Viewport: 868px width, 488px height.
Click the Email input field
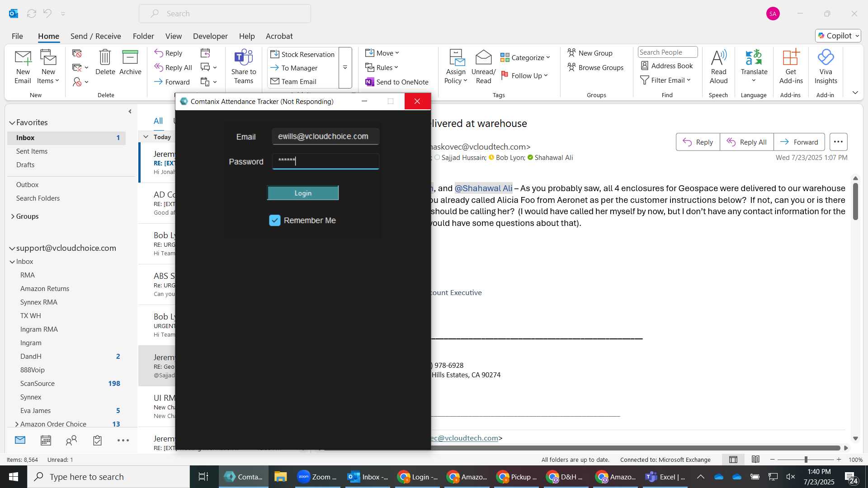point(325,136)
